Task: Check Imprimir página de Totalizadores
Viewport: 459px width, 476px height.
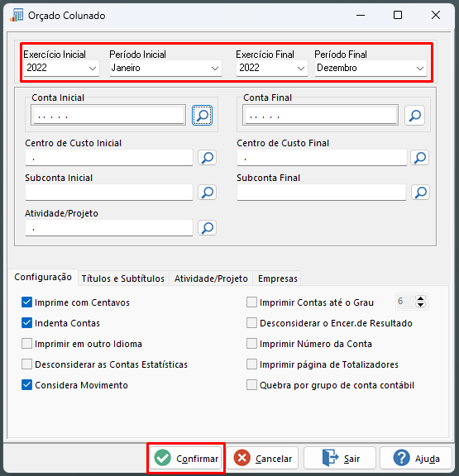Action: (x=251, y=364)
